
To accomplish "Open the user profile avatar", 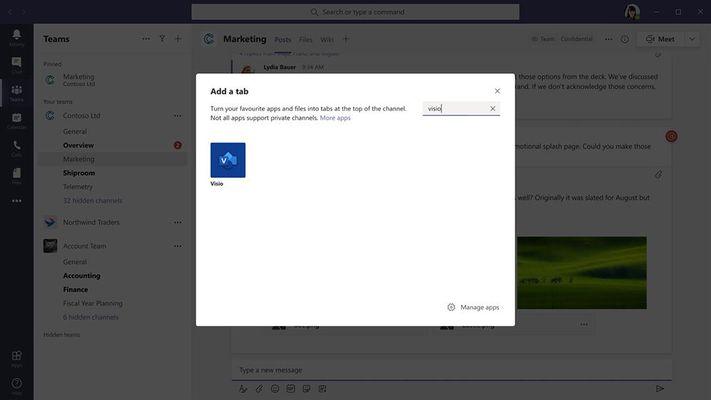I will [632, 12].
